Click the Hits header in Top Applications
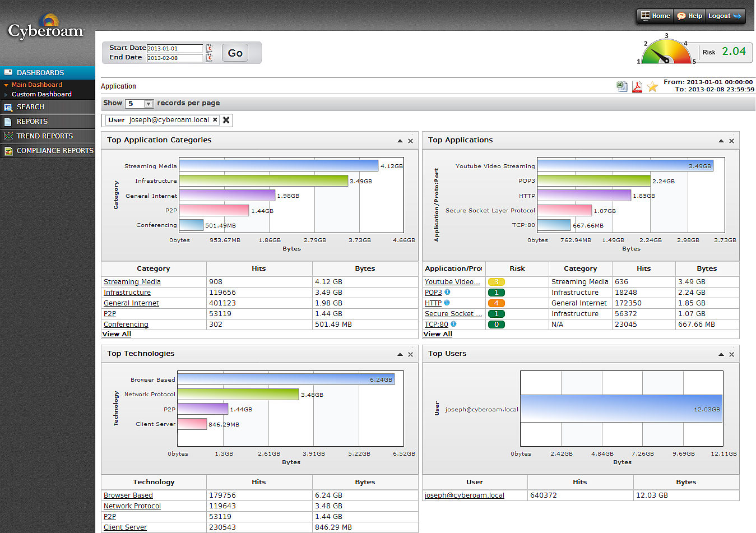 pyautogui.click(x=644, y=268)
